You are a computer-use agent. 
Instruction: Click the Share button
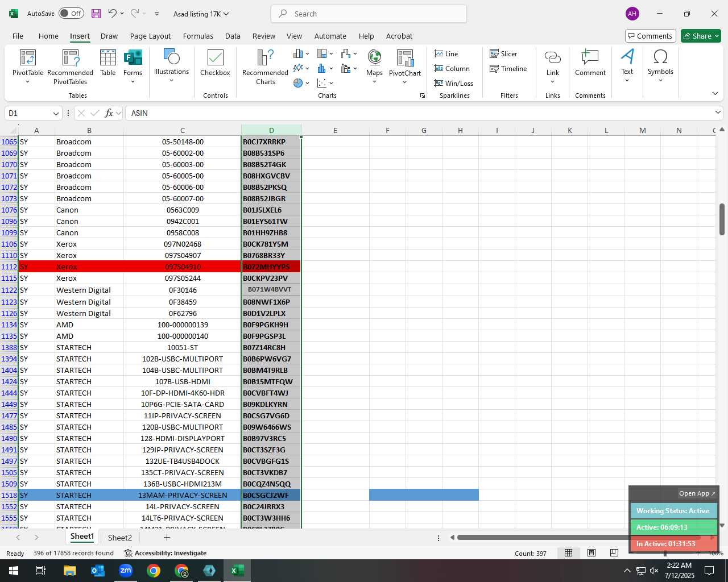[x=701, y=36]
